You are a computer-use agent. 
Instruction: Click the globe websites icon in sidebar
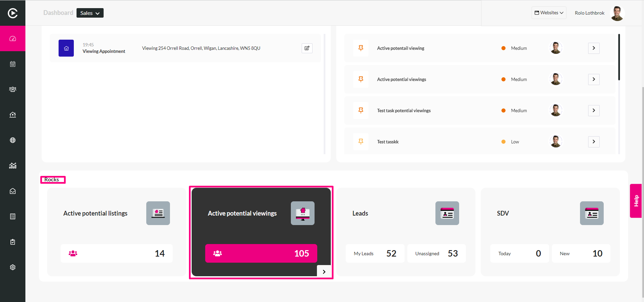click(x=13, y=140)
